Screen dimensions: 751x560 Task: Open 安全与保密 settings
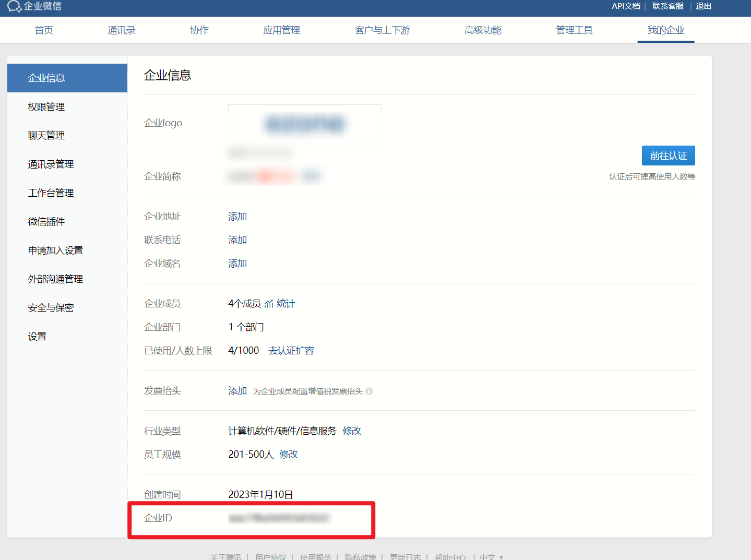tap(50, 307)
